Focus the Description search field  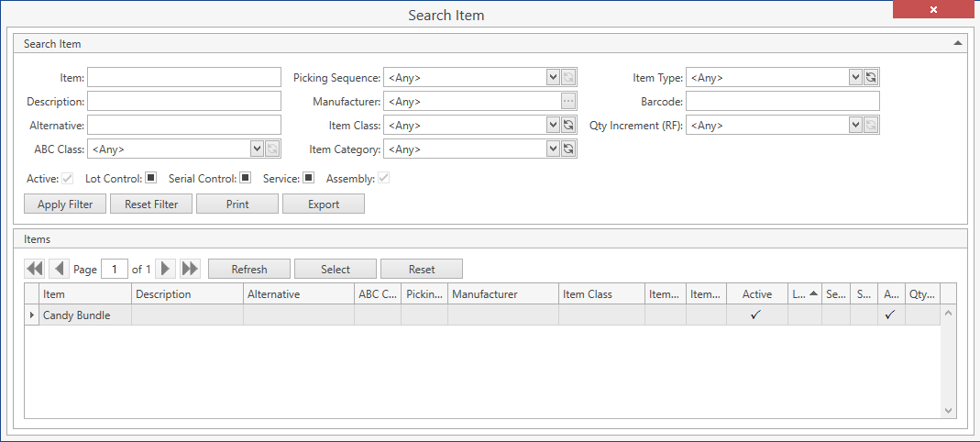pos(184,101)
